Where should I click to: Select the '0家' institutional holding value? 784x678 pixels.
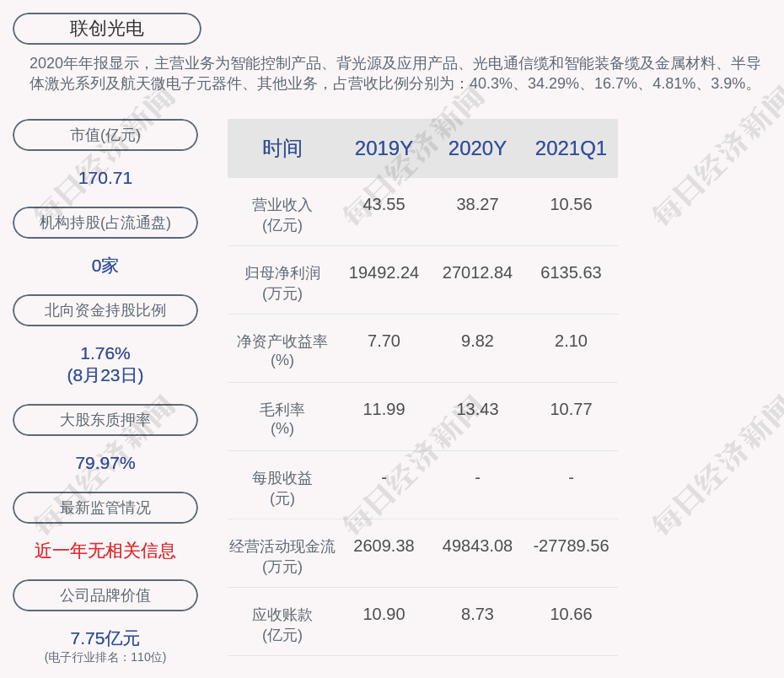[105, 266]
